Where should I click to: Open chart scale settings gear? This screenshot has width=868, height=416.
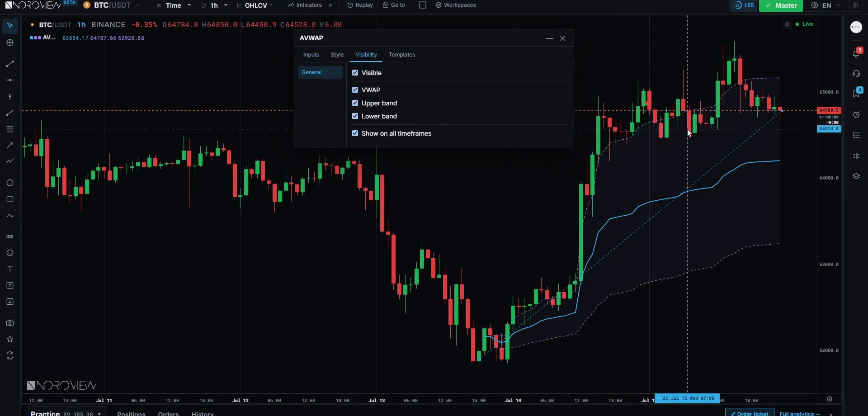pos(830,399)
